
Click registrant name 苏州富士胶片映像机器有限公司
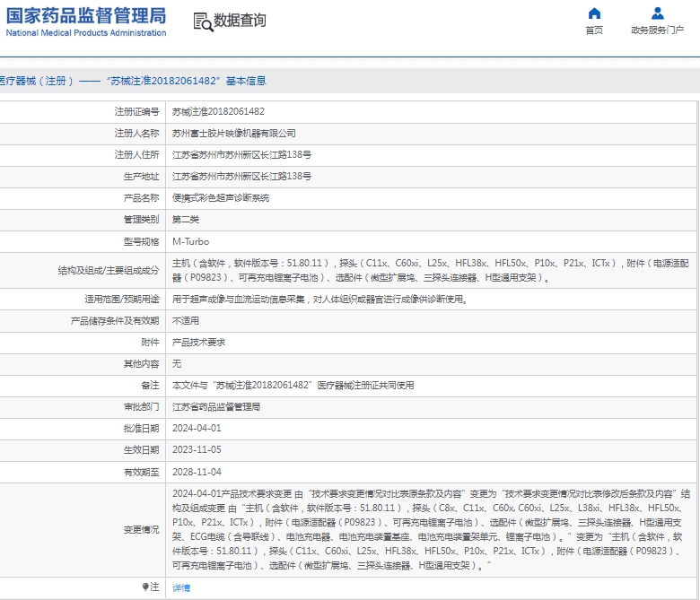click(x=234, y=133)
